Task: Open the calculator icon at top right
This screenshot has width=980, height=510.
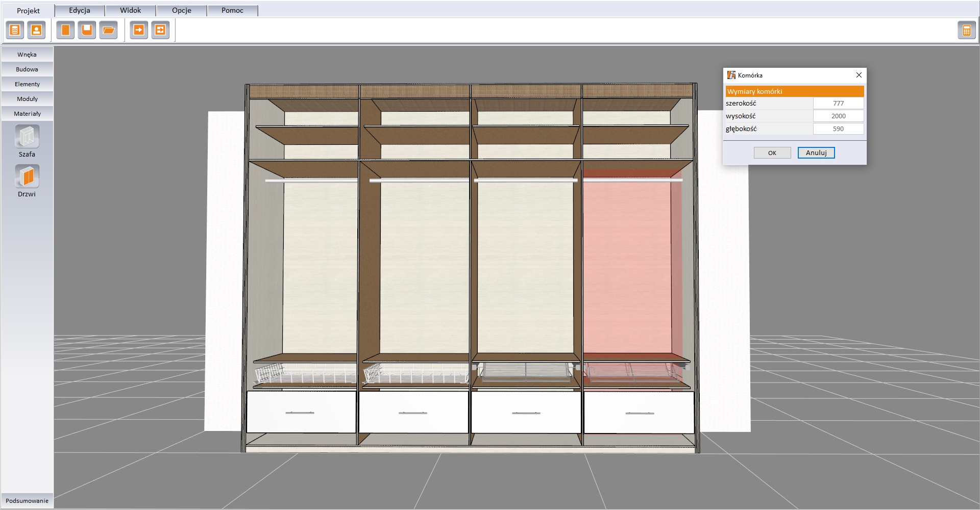Action: 966,31
